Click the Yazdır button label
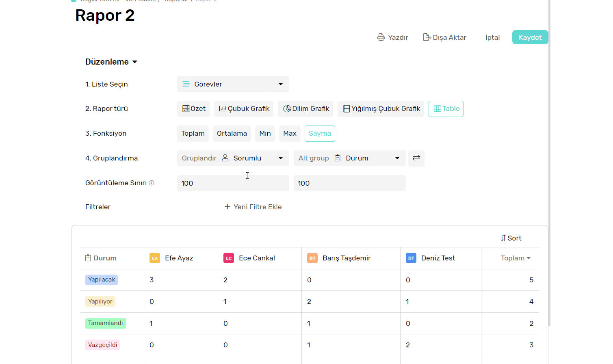The image size is (613, 364). (398, 37)
